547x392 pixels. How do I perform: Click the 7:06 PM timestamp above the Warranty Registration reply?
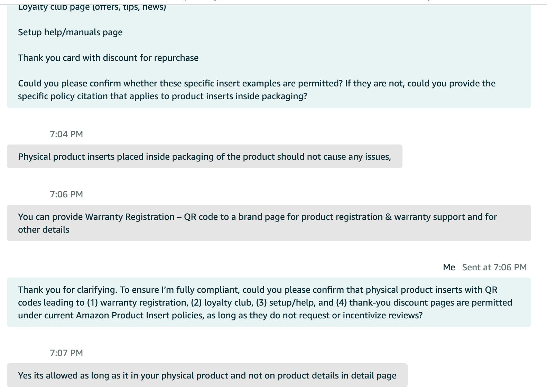(66, 194)
